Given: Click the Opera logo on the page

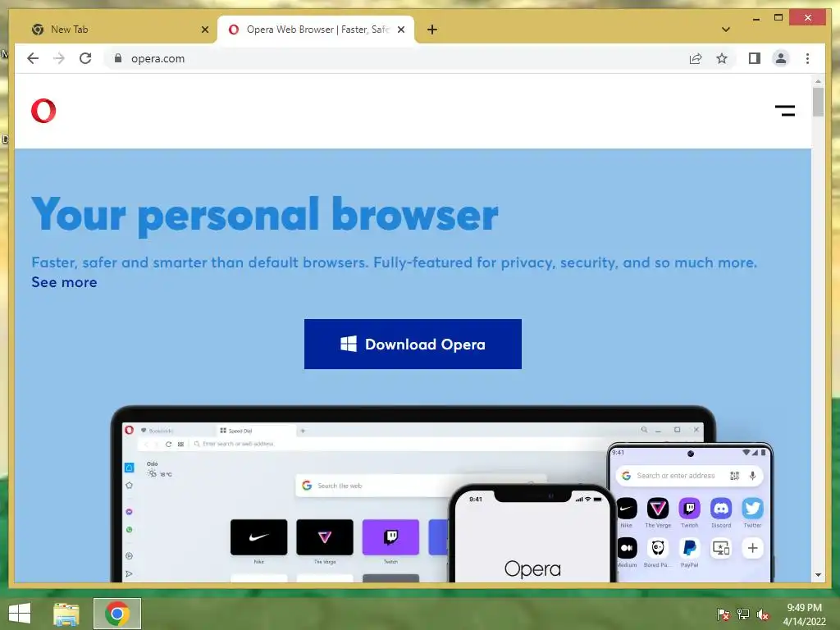Looking at the screenshot, I should [43, 111].
